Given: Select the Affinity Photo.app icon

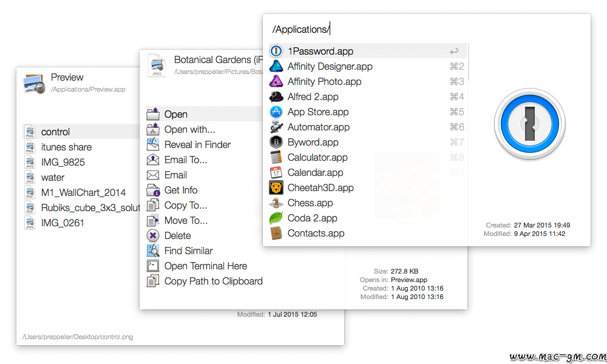Looking at the screenshot, I should pos(276,82).
